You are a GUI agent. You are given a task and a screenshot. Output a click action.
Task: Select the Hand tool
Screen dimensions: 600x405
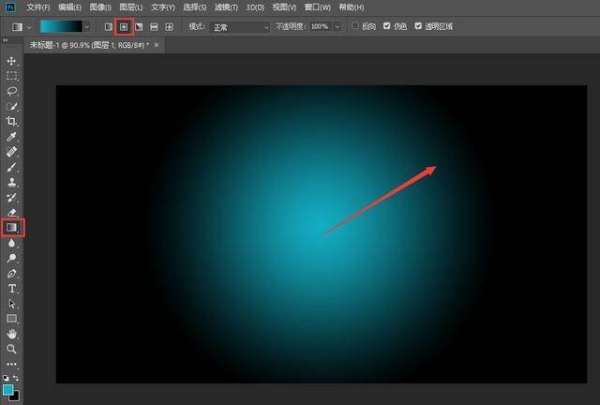12,334
